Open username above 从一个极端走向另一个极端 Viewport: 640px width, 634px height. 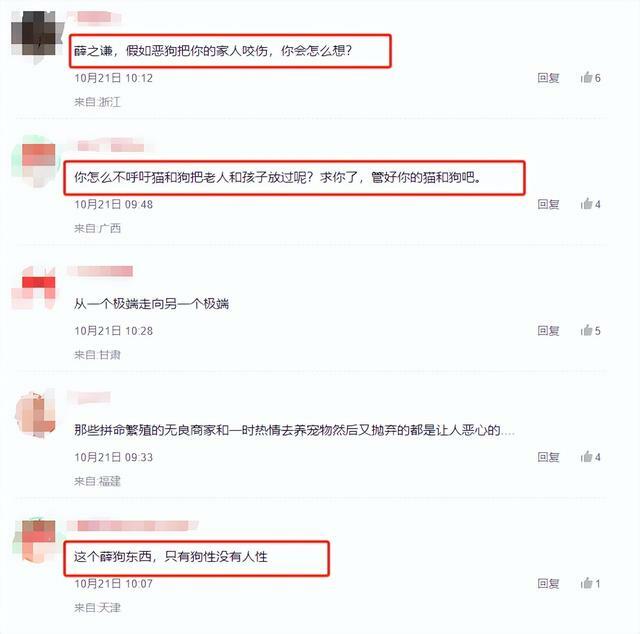click(100, 271)
